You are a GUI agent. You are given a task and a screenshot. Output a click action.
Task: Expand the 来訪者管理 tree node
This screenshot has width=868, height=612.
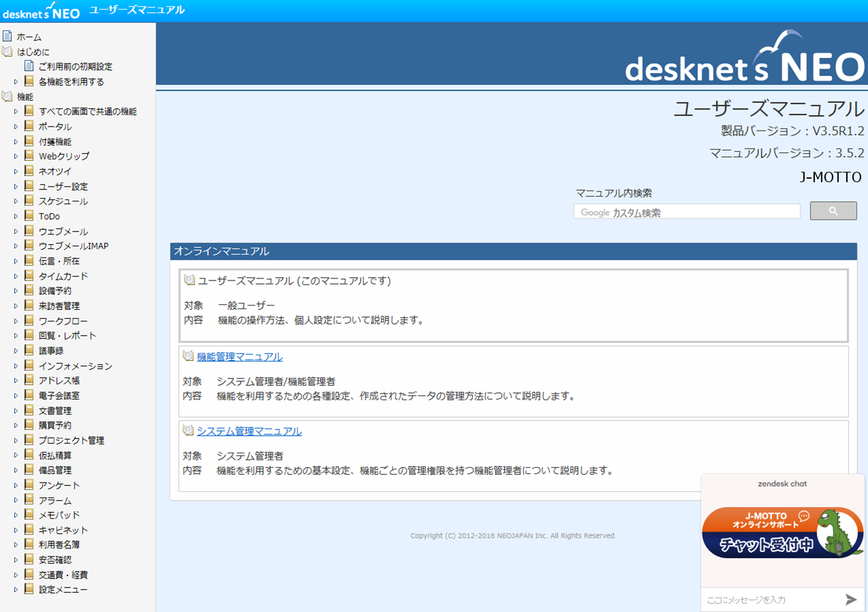[x=16, y=306]
